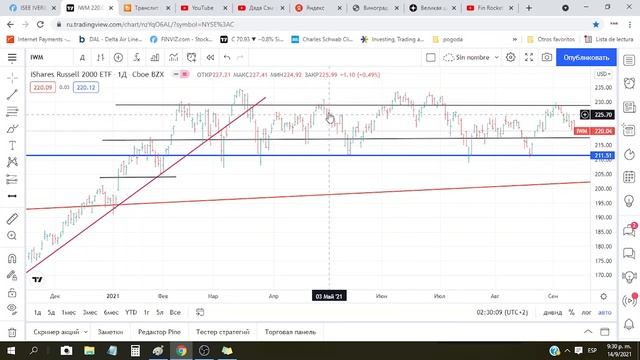Open chart settings gear

[x=511, y=58]
